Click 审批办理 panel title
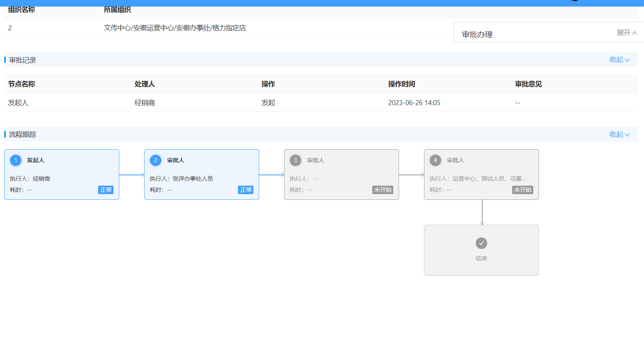Image resolution: width=644 pixels, height=346 pixels. point(477,35)
